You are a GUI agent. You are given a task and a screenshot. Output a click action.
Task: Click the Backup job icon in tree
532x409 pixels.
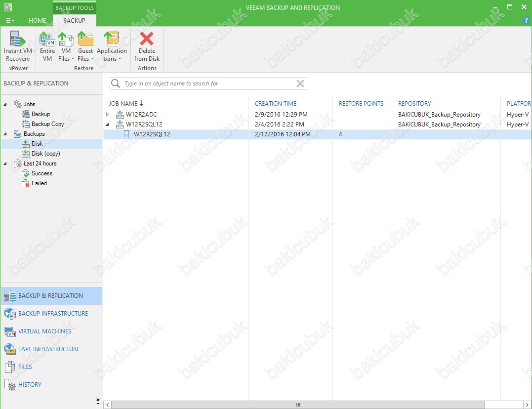click(x=26, y=114)
